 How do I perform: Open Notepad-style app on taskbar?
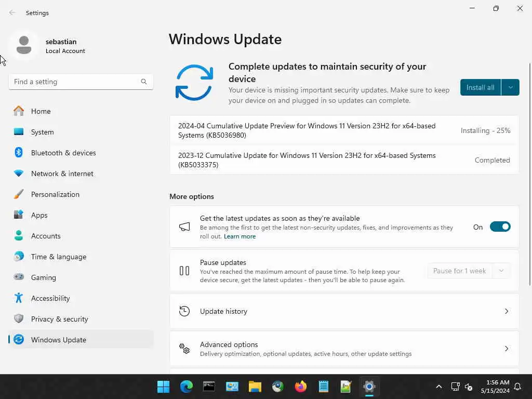[x=323, y=387]
